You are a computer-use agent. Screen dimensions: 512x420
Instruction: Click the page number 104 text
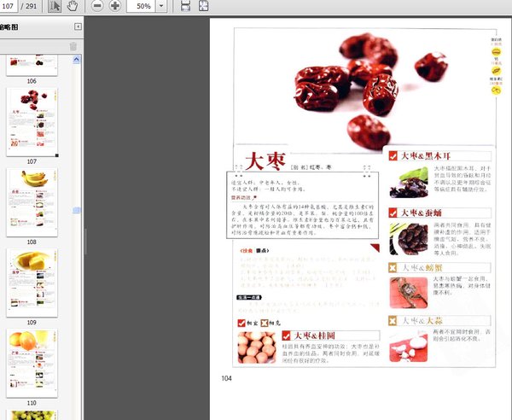click(x=227, y=378)
